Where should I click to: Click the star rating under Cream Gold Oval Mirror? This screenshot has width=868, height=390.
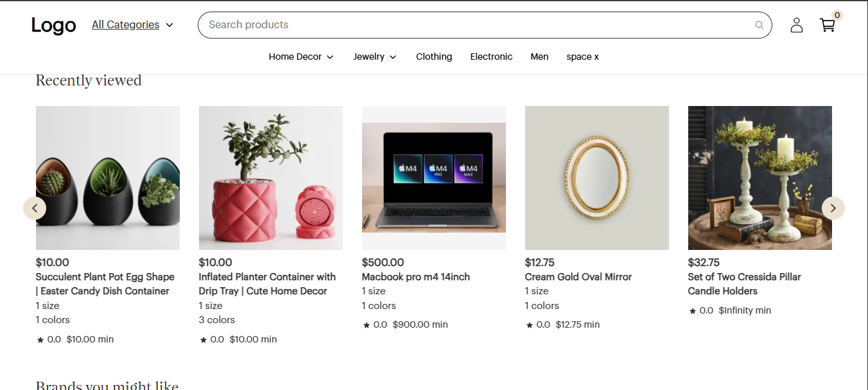coord(539,324)
